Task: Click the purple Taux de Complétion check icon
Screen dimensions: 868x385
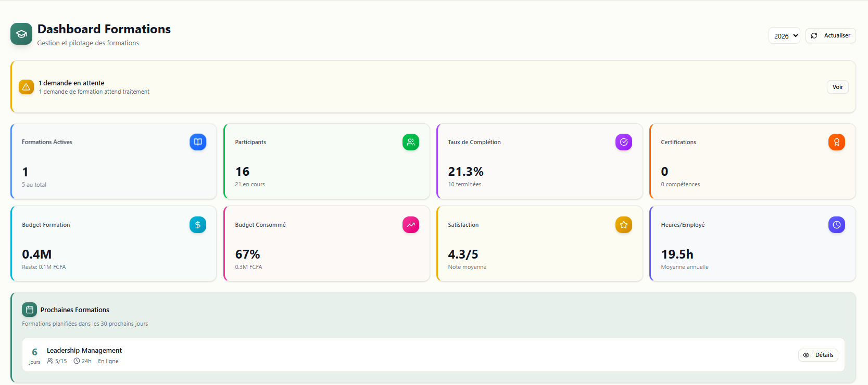Action: [624, 142]
